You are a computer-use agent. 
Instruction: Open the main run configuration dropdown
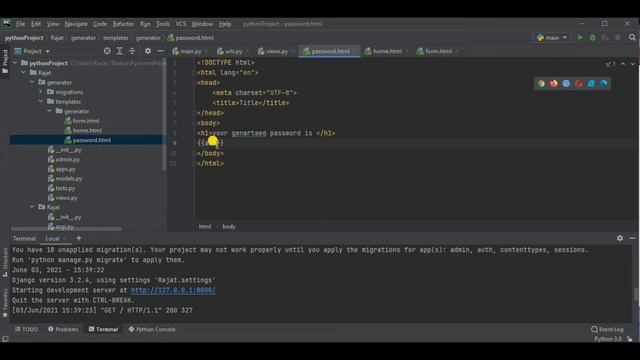point(552,38)
